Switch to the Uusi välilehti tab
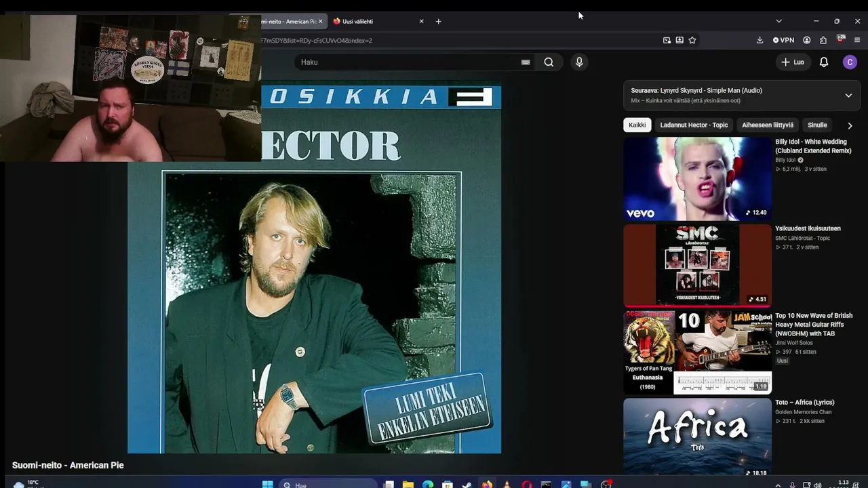 pos(377,21)
